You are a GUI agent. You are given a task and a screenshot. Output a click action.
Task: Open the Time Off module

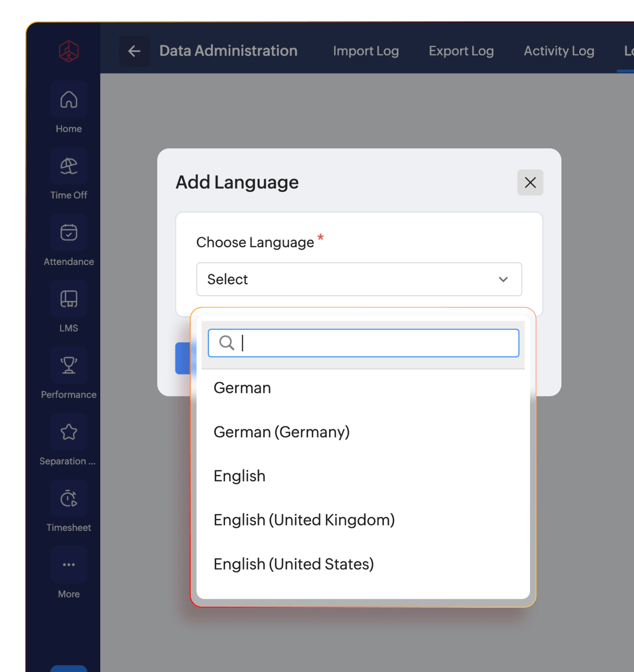point(68,166)
